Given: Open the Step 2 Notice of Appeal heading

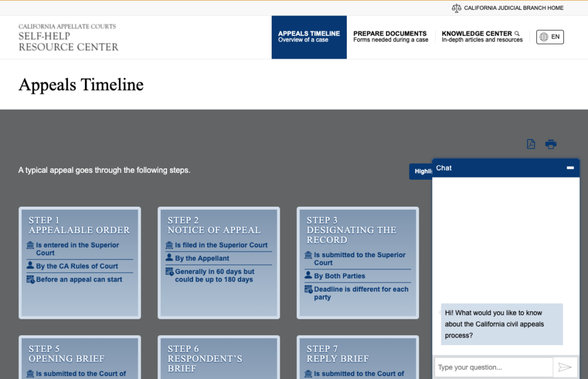Looking at the screenshot, I should point(214,225).
